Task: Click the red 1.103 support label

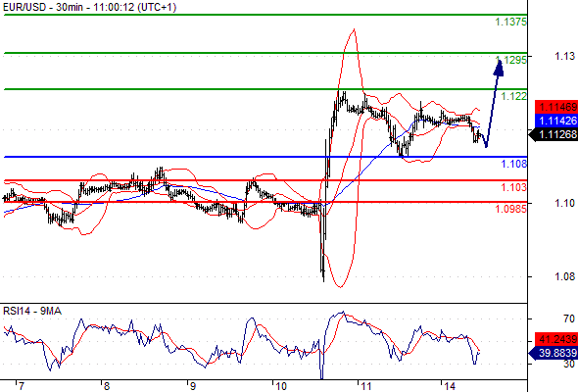Action: [514, 187]
